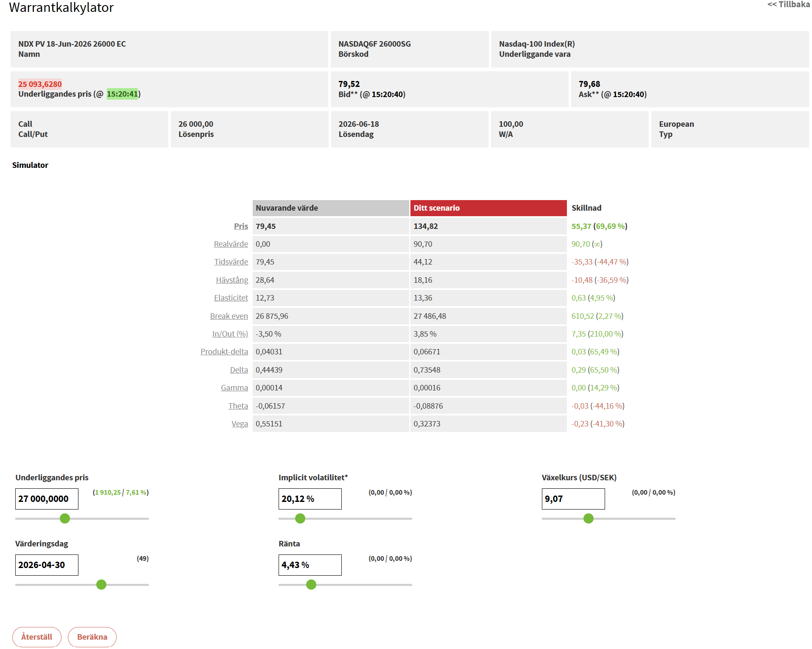Click the Implicit volatilitet slider handle
This screenshot has width=812, height=649.
300,518
